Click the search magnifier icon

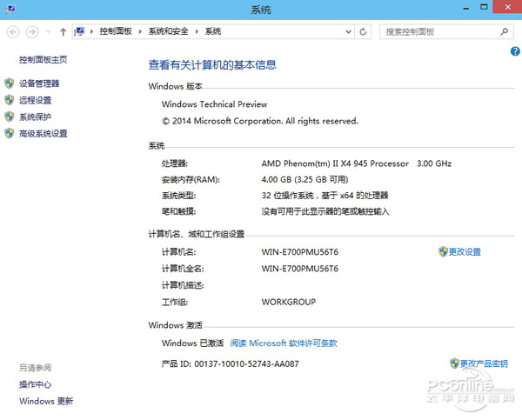tap(505, 31)
